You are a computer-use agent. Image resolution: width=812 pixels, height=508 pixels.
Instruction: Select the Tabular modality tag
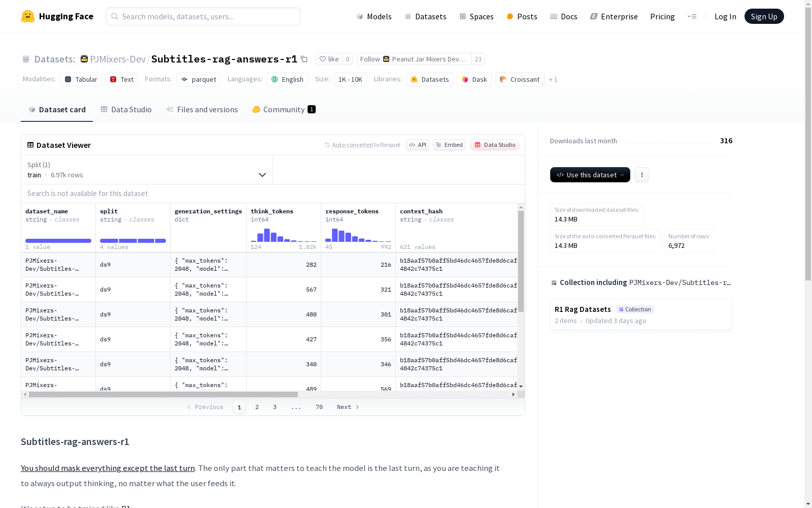click(81, 79)
